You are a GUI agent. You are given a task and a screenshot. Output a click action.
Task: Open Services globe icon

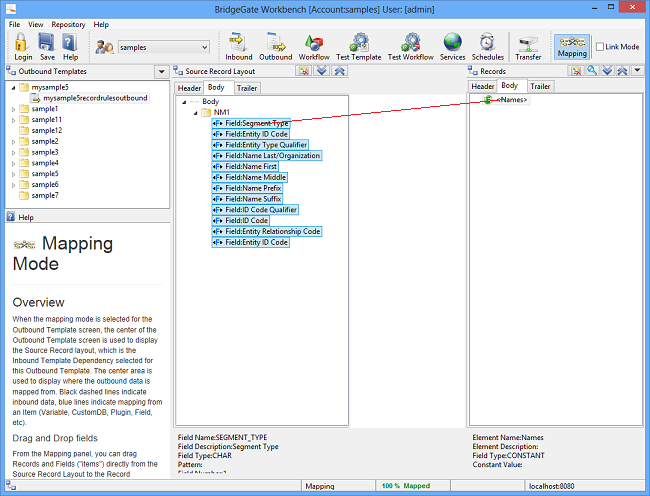(452, 43)
